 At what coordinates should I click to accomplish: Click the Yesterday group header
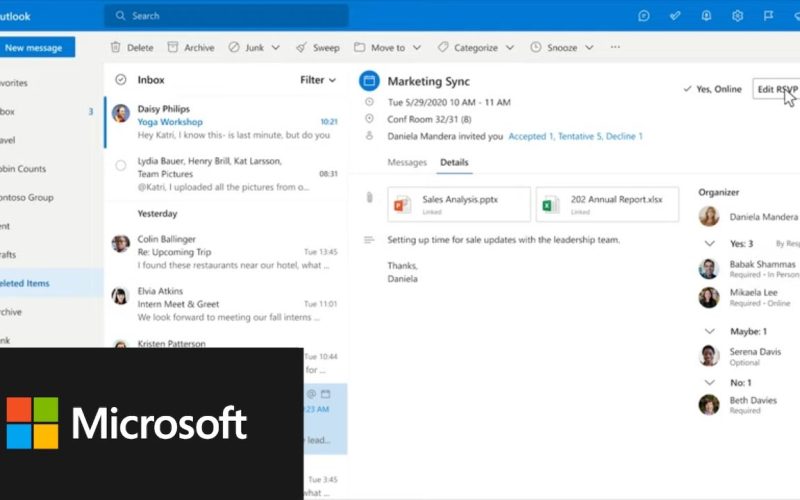pos(157,214)
